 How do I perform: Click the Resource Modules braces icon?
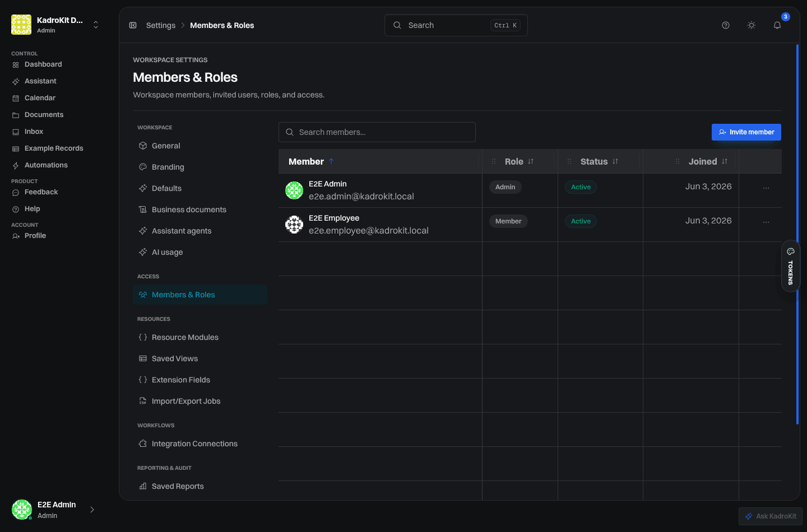[143, 337]
